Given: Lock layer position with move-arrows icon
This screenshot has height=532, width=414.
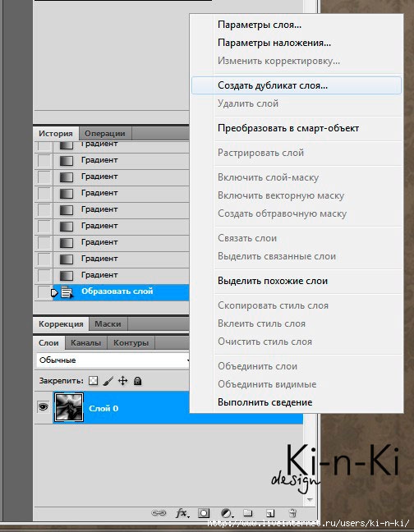Looking at the screenshot, I should [122, 381].
